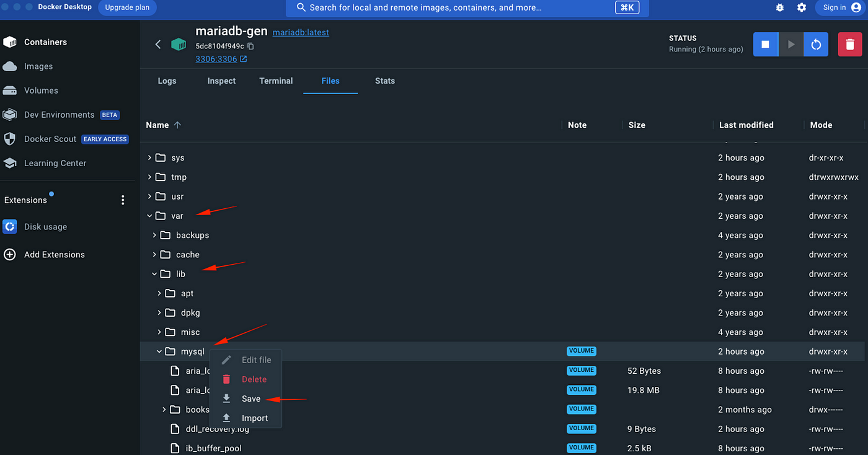Expand the misc folder

160,332
